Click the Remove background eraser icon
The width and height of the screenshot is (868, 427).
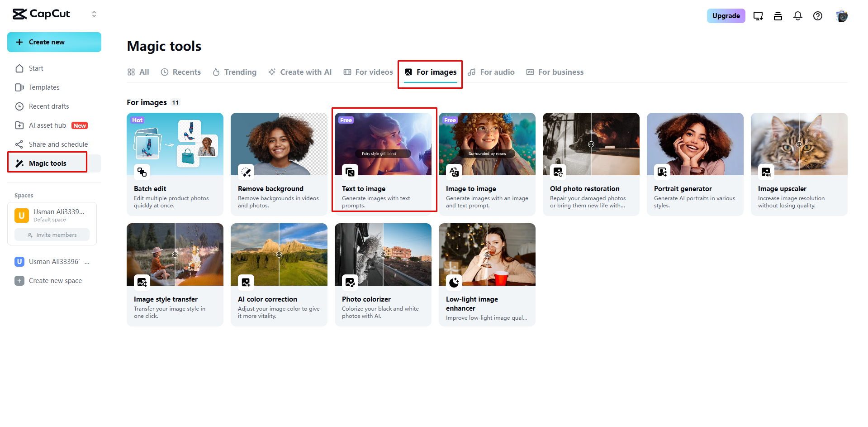pyautogui.click(x=246, y=172)
